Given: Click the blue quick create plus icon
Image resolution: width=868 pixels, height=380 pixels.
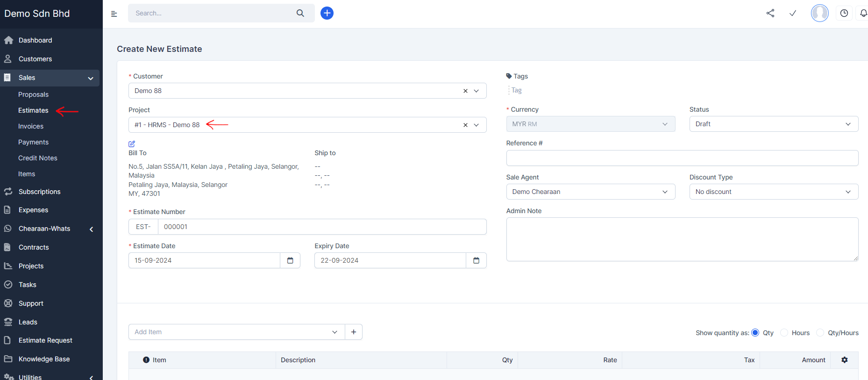Looking at the screenshot, I should pyautogui.click(x=327, y=13).
